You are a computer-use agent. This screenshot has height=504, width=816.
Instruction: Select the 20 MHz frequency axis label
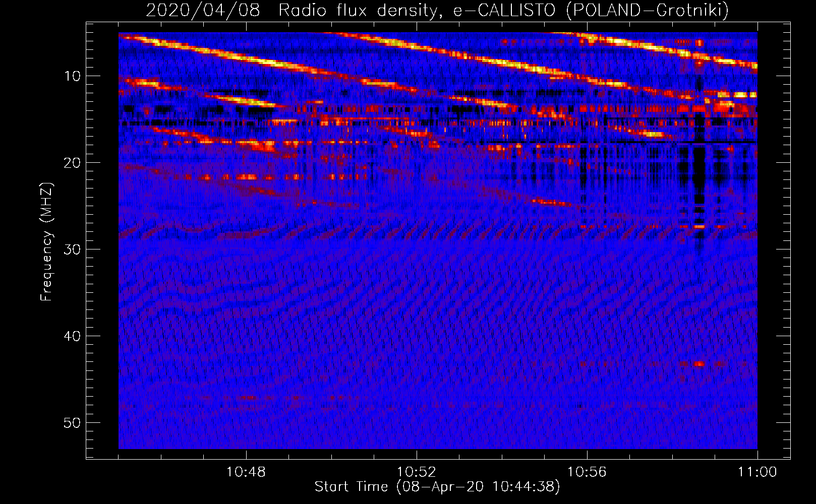point(73,163)
